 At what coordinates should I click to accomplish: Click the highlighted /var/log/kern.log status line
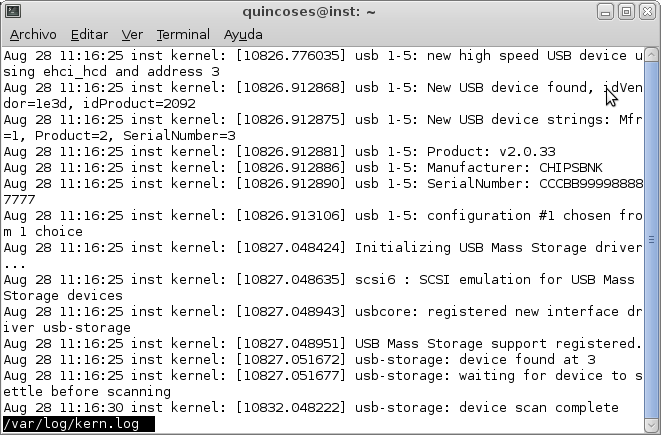tap(78, 424)
